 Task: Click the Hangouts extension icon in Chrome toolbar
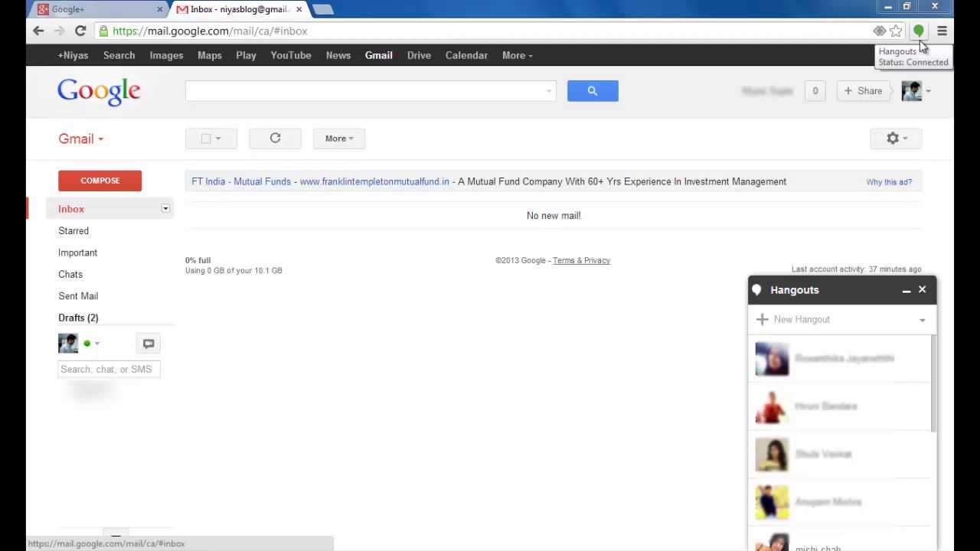[918, 31]
